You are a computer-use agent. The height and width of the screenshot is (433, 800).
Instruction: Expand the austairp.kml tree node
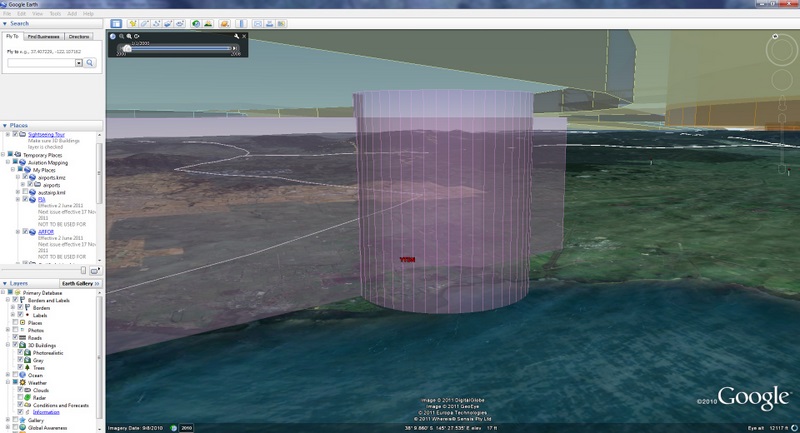coord(18,192)
